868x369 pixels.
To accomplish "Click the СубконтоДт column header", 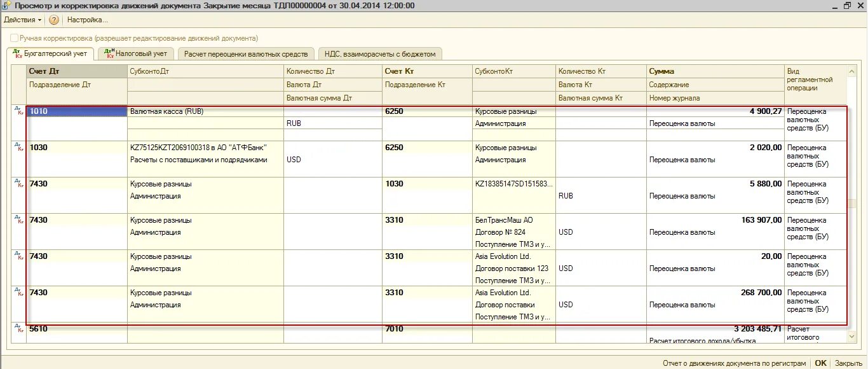I will point(206,71).
